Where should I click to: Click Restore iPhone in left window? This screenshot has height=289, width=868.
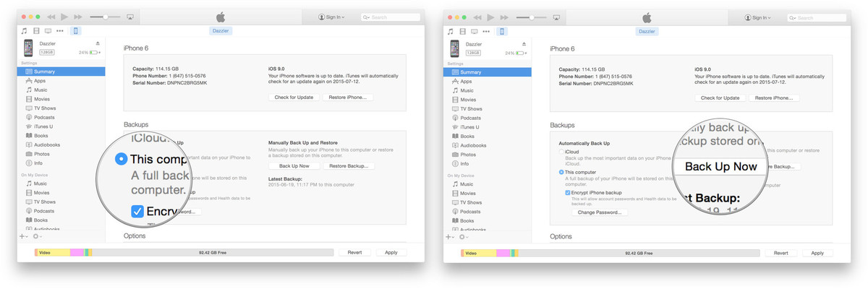(x=348, y=98)
